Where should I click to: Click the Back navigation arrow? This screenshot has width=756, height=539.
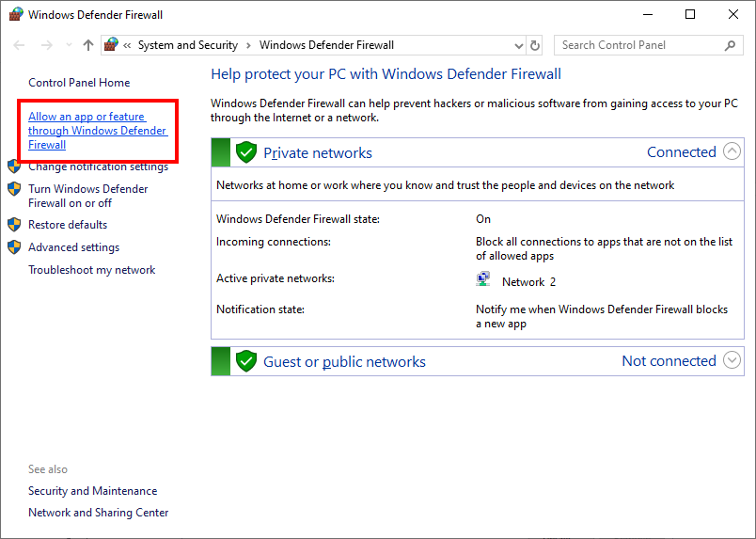click(19, 45)
